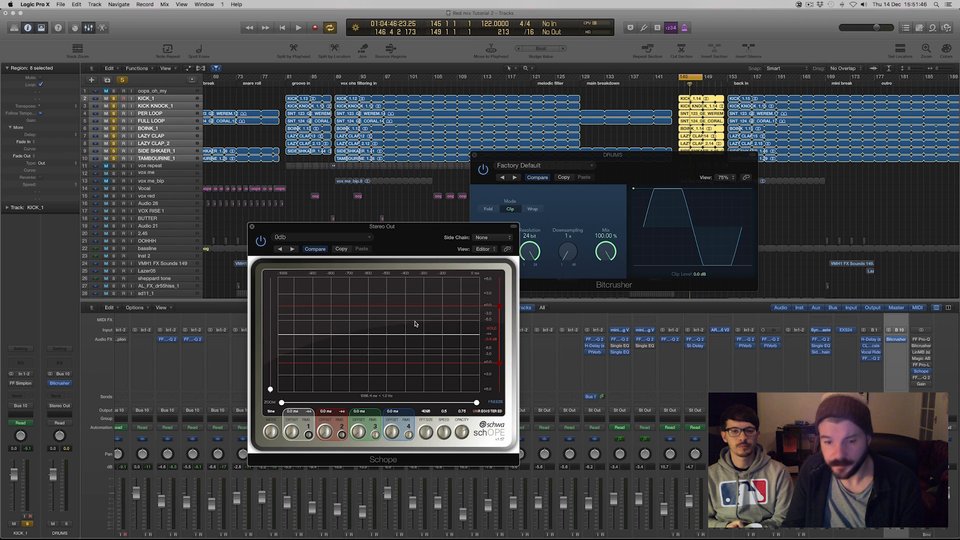The width and height of the screenshot is (960, 540).
Task: Select Wrap mode in Bitcrusher
Action: click(x=532, y=209)
